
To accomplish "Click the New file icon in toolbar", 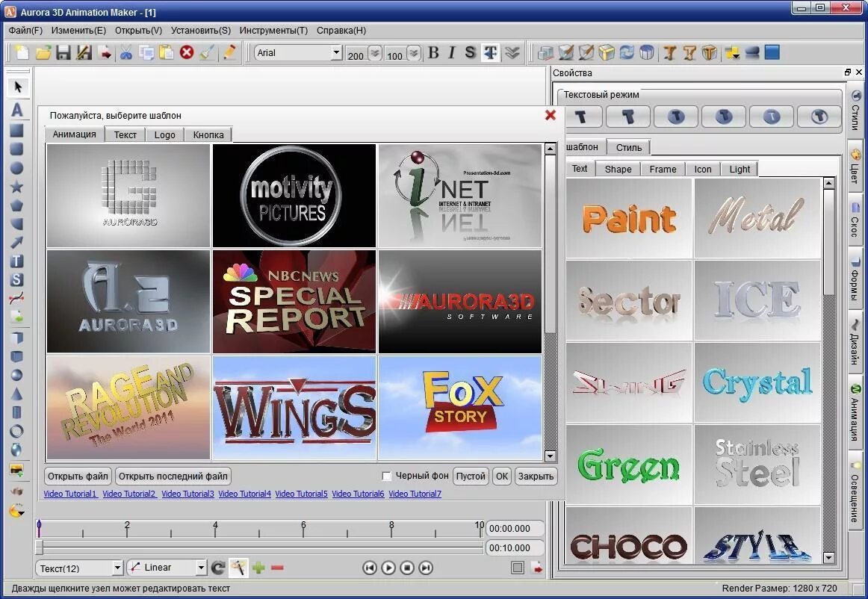I will pyautogui.click(x=22, y=52).
